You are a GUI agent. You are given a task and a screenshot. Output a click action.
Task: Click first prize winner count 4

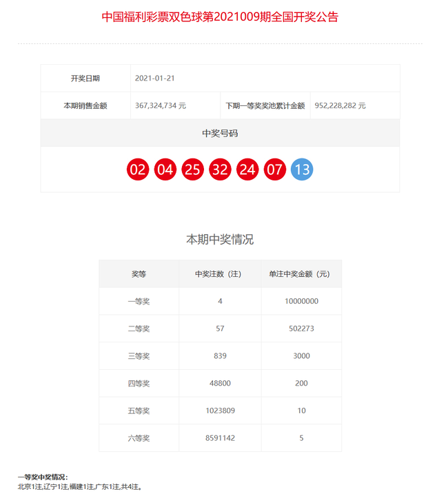(220, 301)
